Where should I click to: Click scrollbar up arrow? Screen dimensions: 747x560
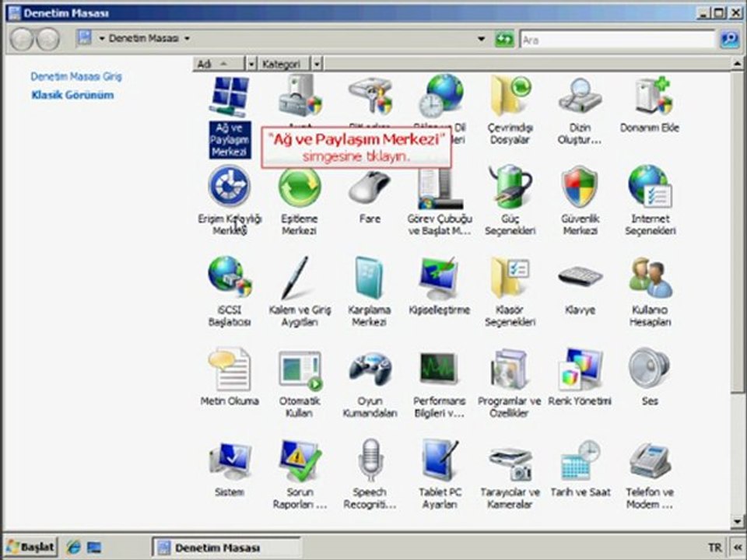click(737, 63)
